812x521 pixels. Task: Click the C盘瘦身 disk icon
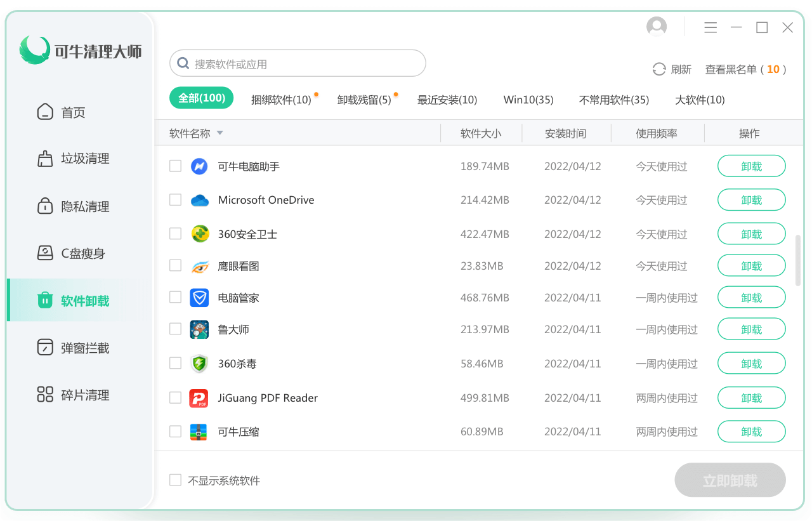click(45, 253)
